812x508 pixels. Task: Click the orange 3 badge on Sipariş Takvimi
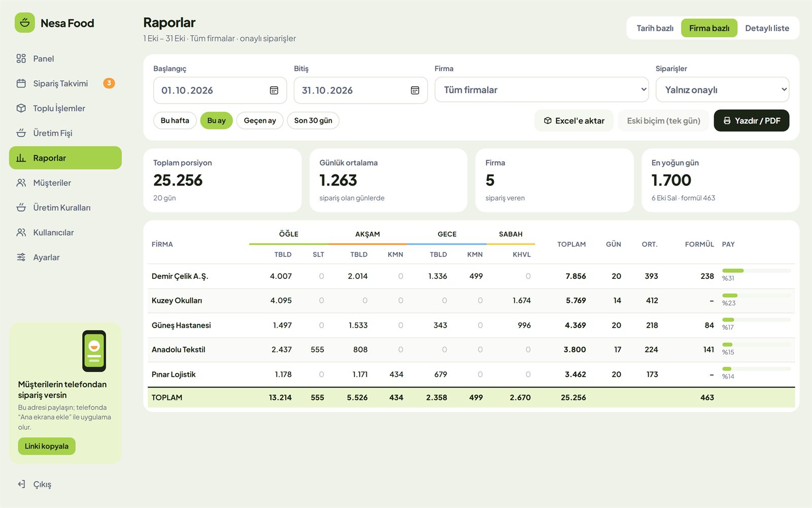109,83
